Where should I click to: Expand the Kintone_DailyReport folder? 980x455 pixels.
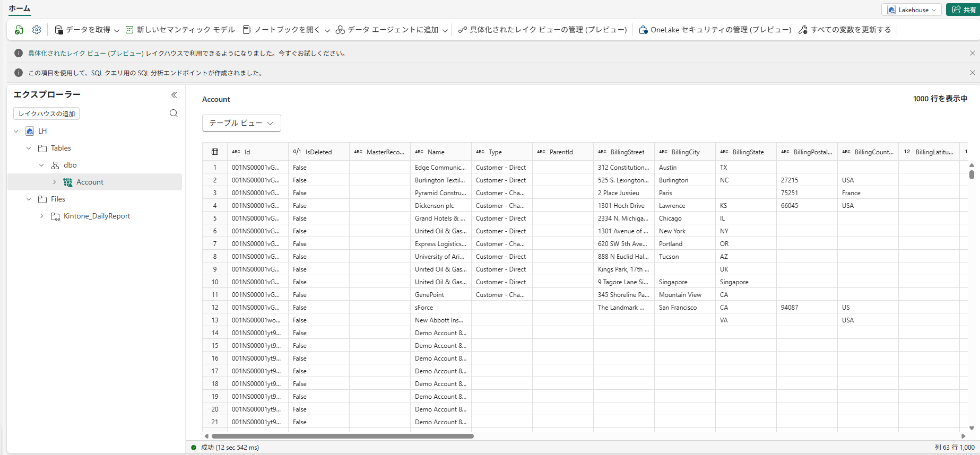[x=41, y=216]
